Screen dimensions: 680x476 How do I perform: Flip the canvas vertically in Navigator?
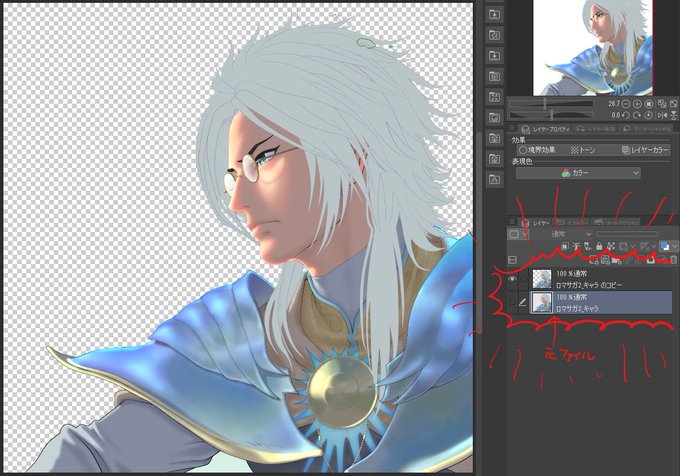[x=673, y=115]
